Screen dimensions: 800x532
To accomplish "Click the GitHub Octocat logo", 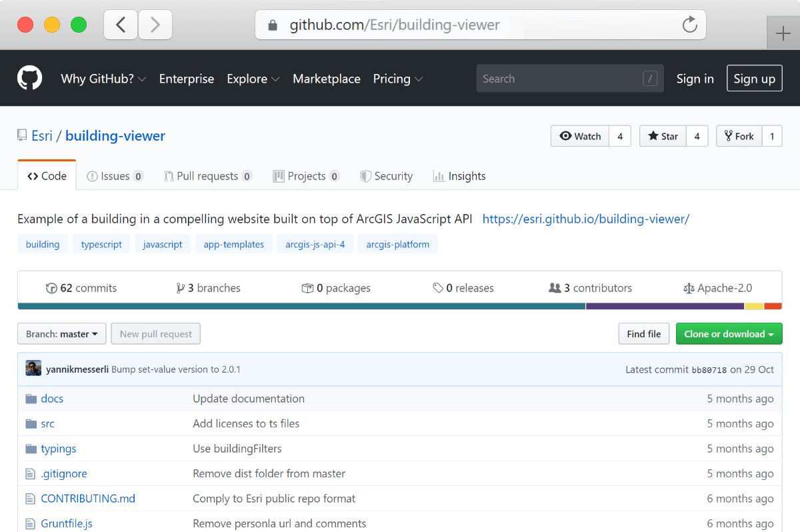I will pyautogui.click(x=29, y=78).
